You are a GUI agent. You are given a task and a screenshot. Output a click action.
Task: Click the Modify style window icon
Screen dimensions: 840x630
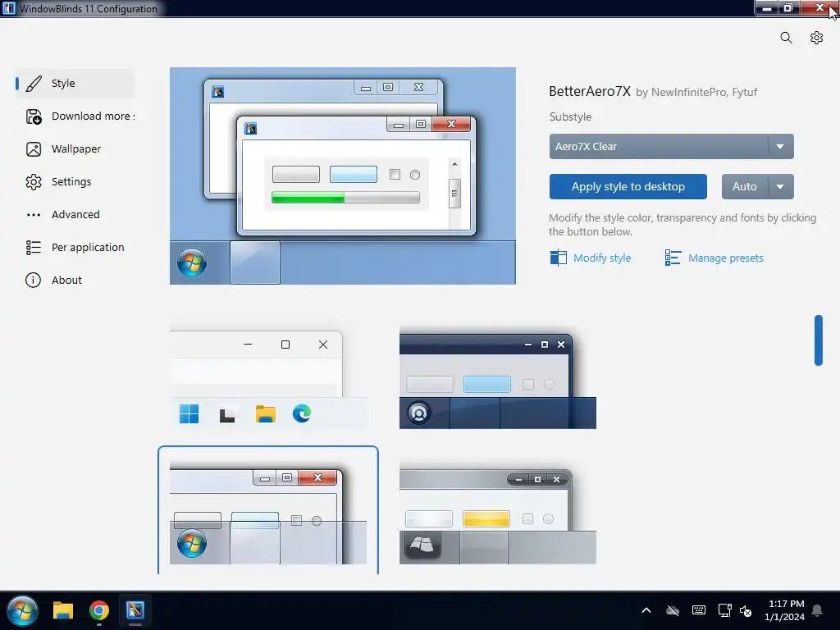click(x=558, y=258)
